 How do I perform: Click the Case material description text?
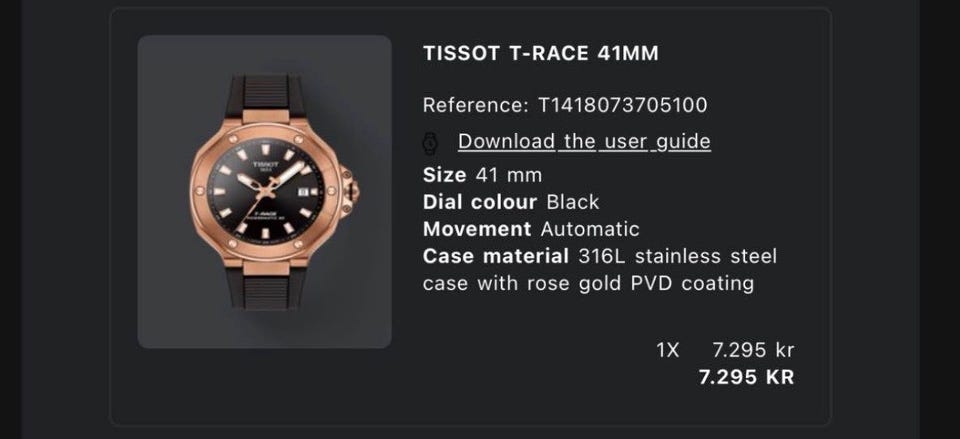pyautogui.click(x=599, y=270)
